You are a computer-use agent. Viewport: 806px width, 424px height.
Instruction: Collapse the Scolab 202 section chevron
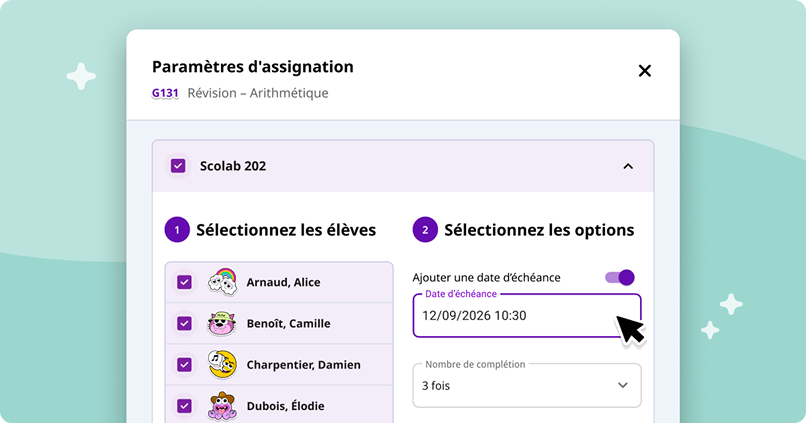click(628, 166)
